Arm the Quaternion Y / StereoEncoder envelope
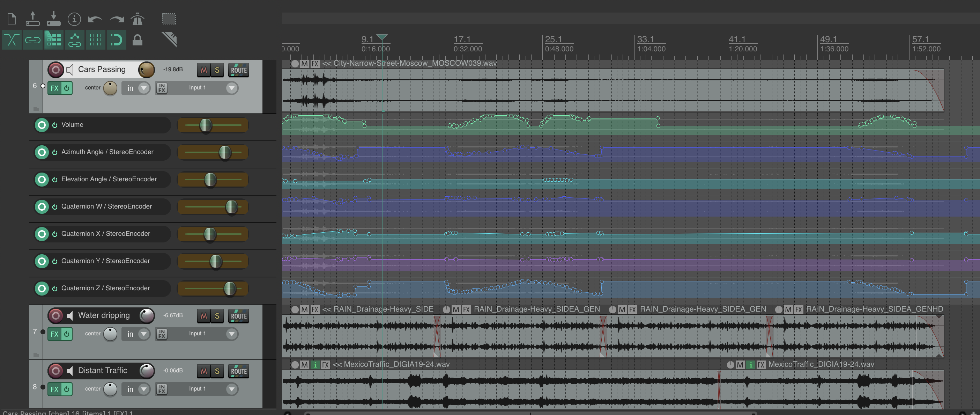This screenshot has width=980, height=415. [x=42, y=261]
